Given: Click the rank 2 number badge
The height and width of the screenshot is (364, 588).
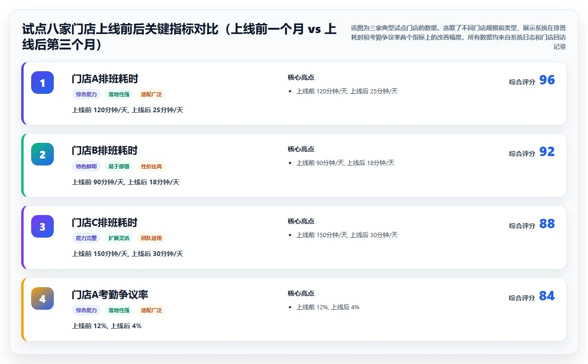Looking at the screenshot, I should 42,154.
